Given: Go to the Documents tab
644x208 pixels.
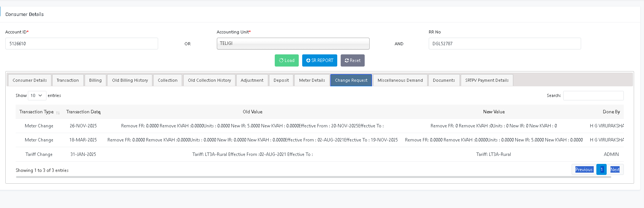Looking at the screenshot, I should 444,80.
